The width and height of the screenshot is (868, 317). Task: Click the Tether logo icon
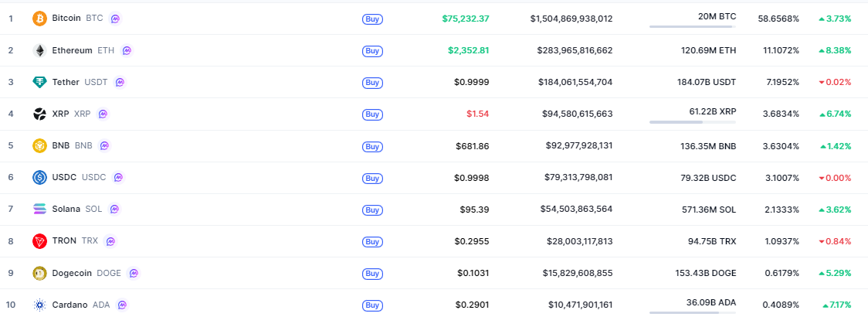coord(39,82)
